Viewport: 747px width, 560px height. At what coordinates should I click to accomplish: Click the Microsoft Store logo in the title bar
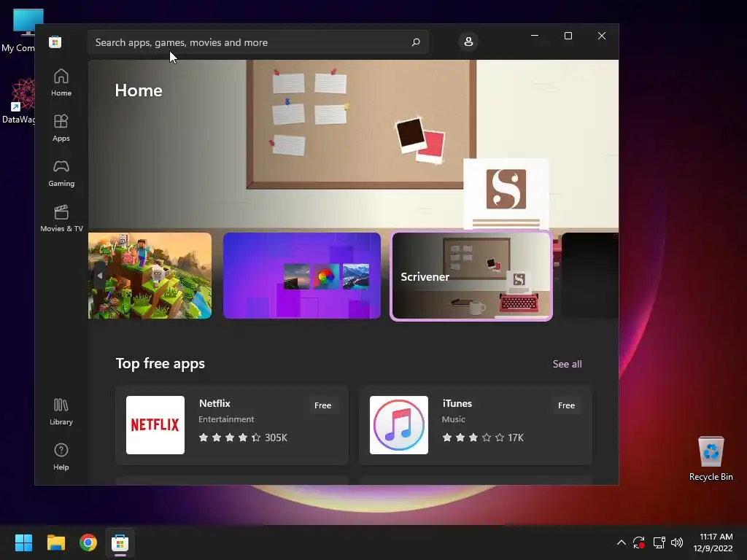point(55,42)
